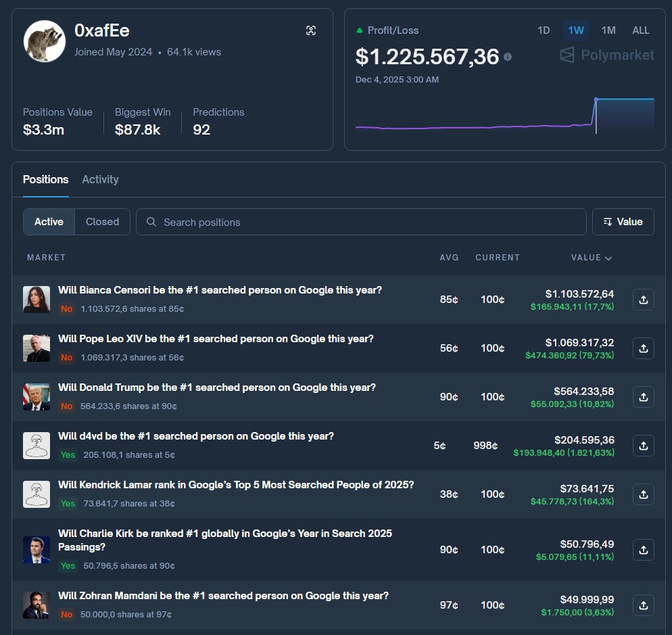Viewport: 672px width, 635px height.
Task: Show Closed positions
Action: click(102, 222)
